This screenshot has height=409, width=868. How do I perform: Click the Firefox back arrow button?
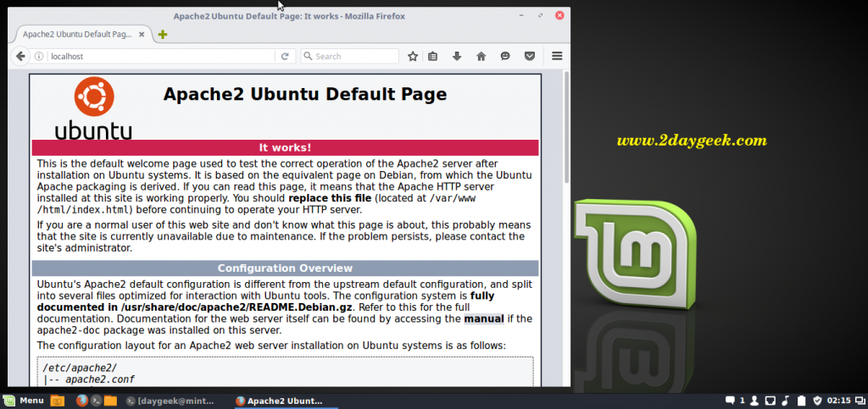click(20, 56)
